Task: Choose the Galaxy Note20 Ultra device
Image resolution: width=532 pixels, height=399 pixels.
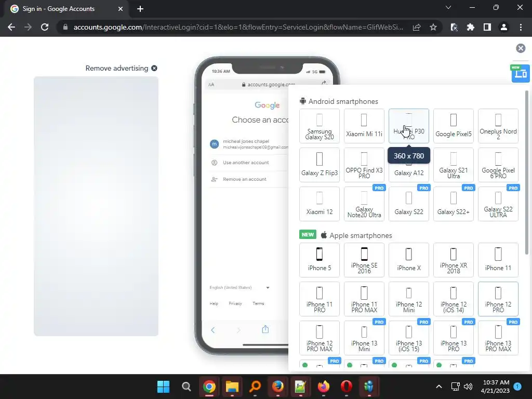Action: point(364,204)
